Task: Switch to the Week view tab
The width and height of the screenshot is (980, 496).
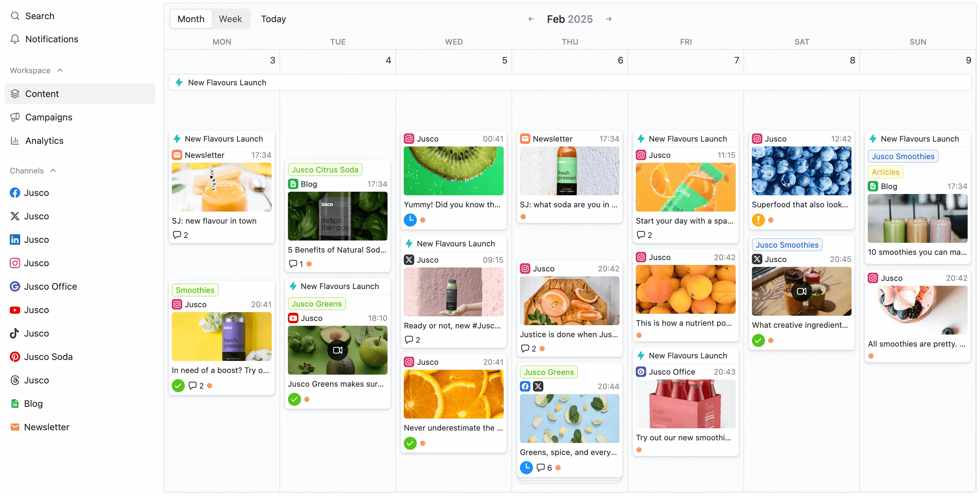Action: coord(229,19)
